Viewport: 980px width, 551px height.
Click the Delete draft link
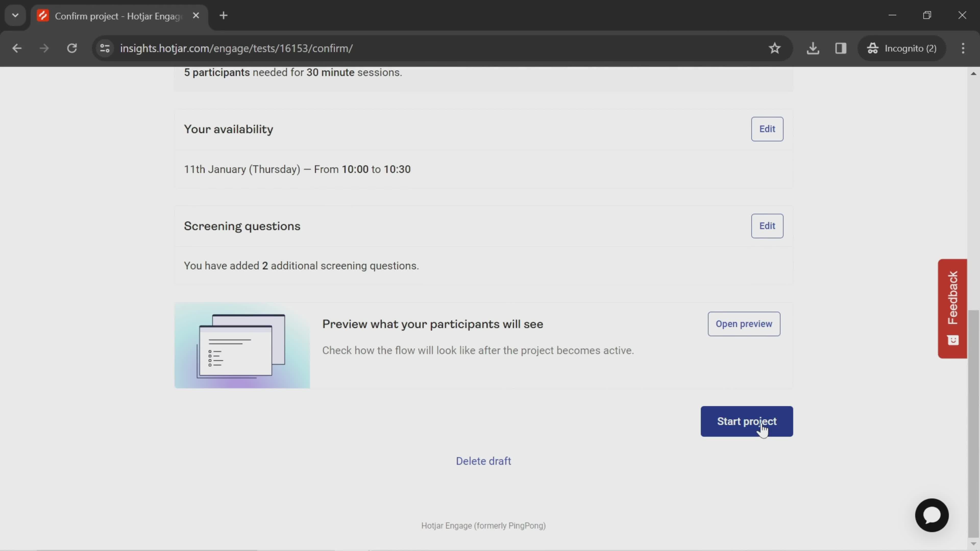pyautogui.click(x=483, y=461)
